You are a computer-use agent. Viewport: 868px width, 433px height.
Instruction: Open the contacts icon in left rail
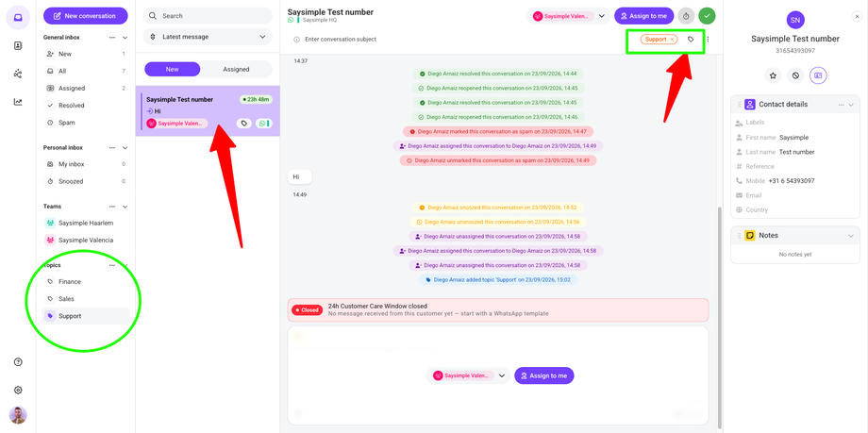18,46
